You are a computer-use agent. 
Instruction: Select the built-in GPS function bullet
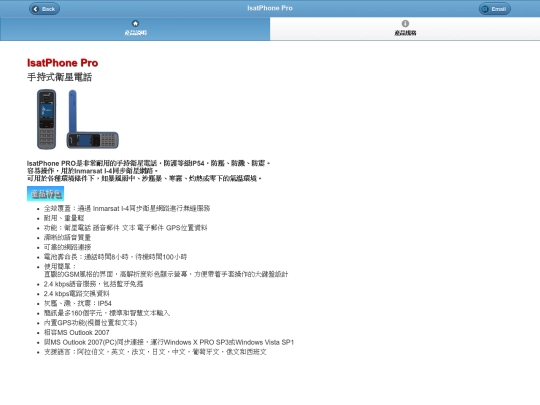tap(90, 323)
